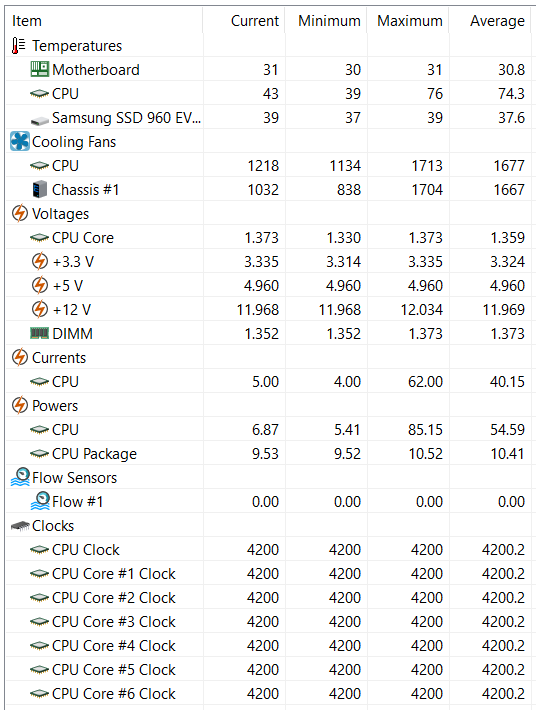Click the CPU current chip icon
The image size is (536, 710).
(39, 382)
